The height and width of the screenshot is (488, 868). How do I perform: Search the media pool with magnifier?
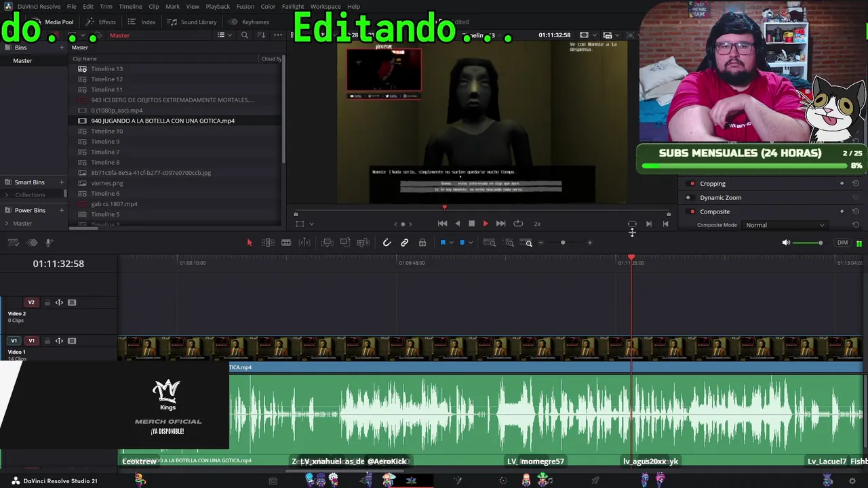[245, 35]
